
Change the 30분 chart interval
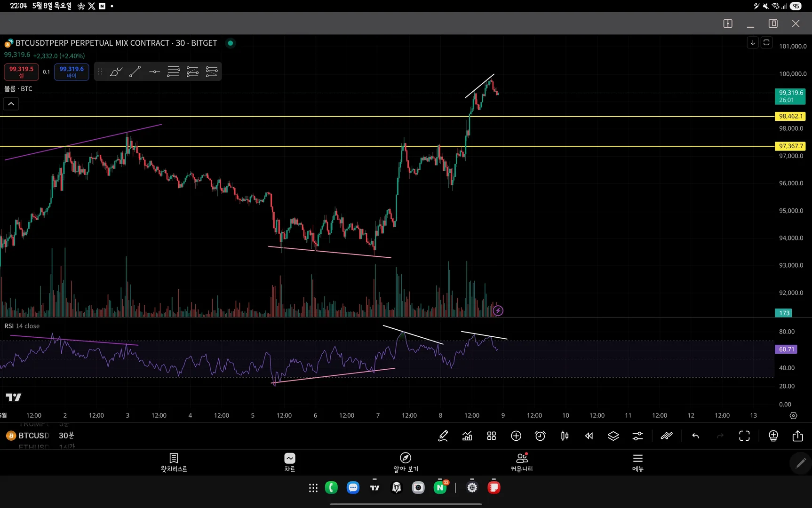pos(66,436)
